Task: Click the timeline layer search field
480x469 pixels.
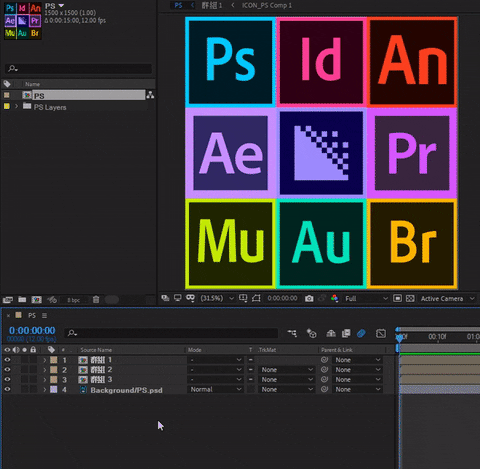Action: (172, 333)
